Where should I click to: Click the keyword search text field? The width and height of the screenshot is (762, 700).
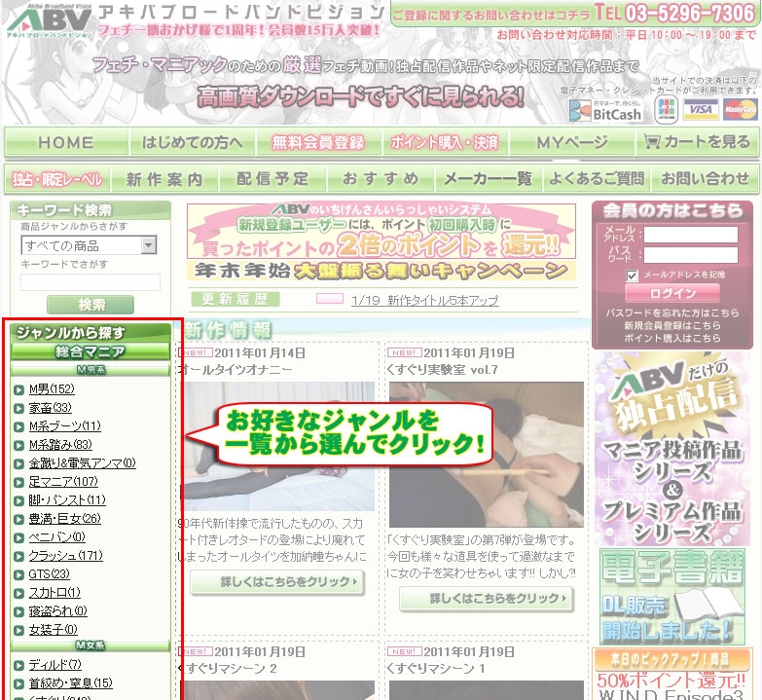[91, 282]
